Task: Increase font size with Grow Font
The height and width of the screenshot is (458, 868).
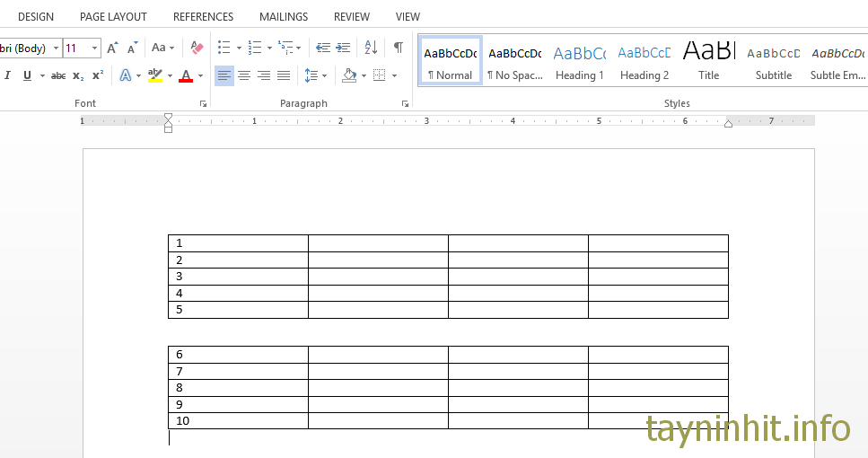Action: (x=112, y=48)
